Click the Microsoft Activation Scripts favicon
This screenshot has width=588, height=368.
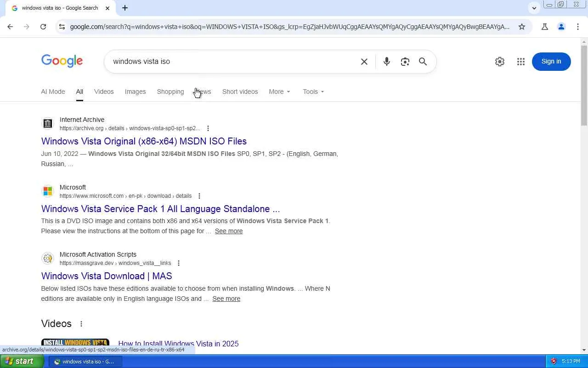pos(48,258)
